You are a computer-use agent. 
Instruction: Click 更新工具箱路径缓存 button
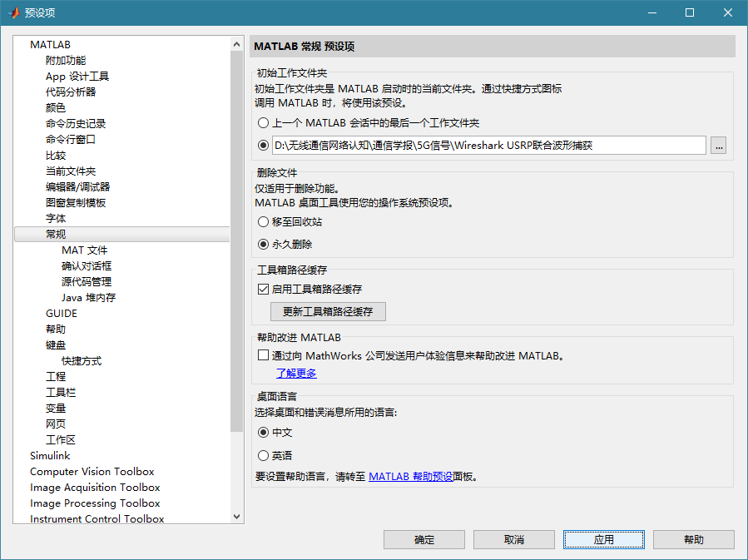[x=328, y=311]
